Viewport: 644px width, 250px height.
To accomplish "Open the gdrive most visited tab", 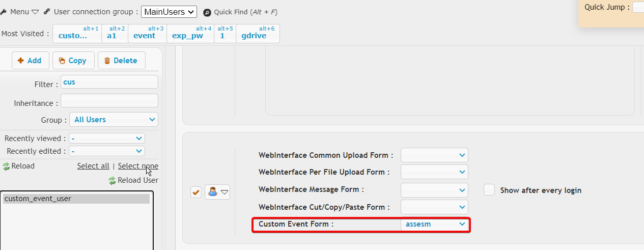I will pos(258,34).
